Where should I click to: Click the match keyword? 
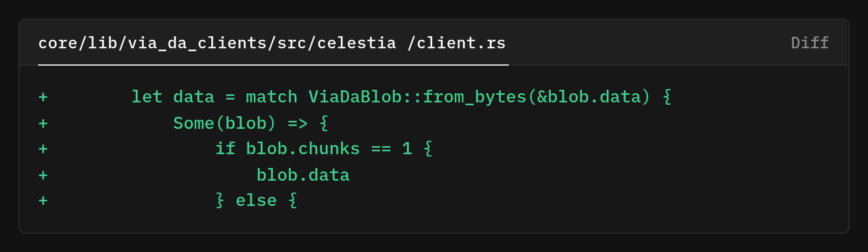pyautogui.click(x=272, y=97)
